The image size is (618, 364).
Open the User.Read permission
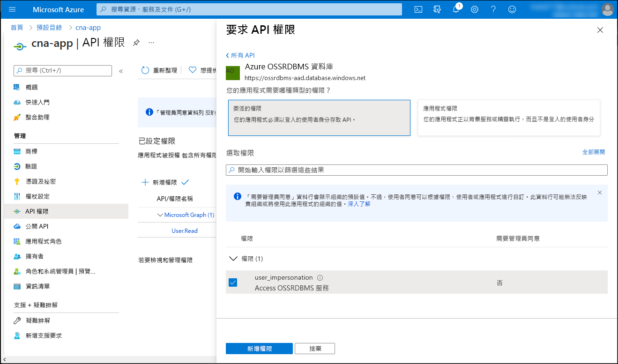click(x=185, y=230)
